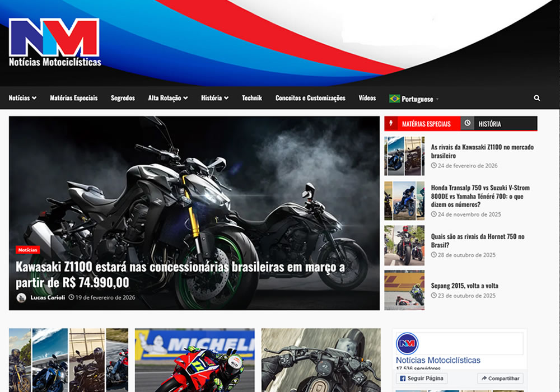Switch to the História sidebar tab
The width and height of the screenshot is (560, 392).
point(489,124)
